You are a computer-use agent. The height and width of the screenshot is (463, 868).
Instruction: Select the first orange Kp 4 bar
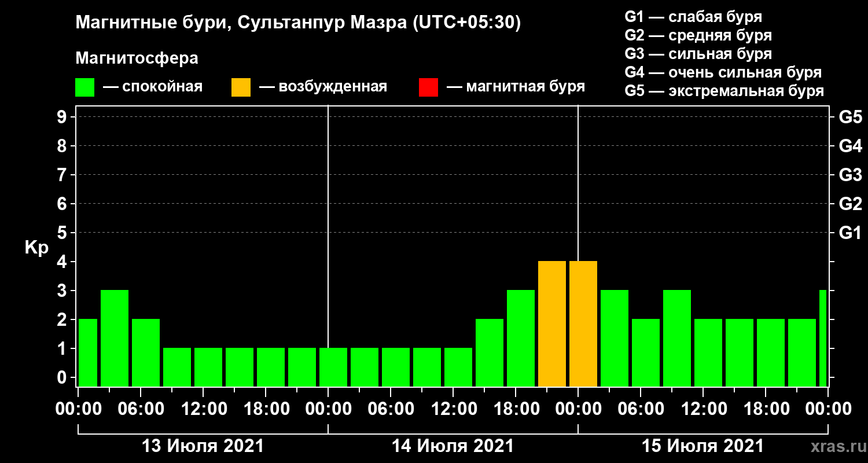552,324
